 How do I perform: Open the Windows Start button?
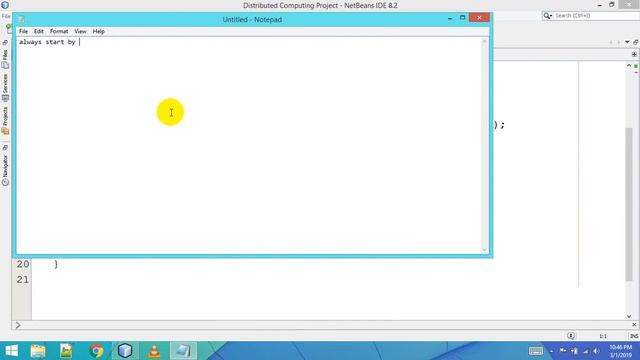(x=11, y=351)
